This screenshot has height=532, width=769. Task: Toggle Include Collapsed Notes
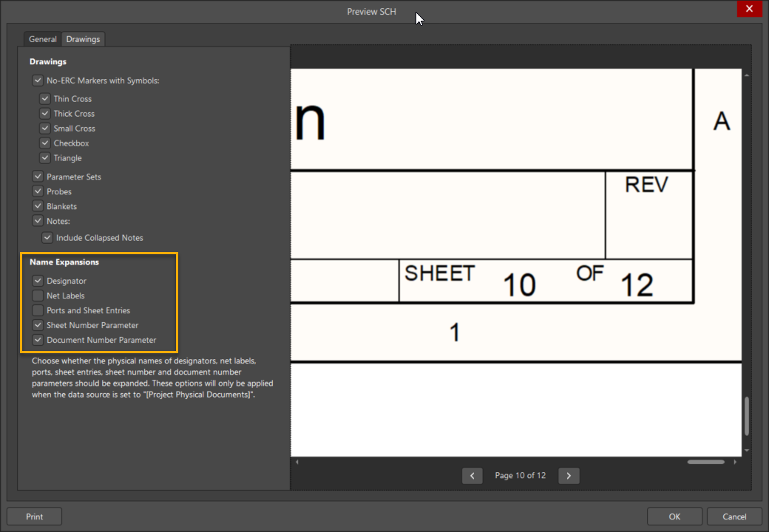point(47,238)
